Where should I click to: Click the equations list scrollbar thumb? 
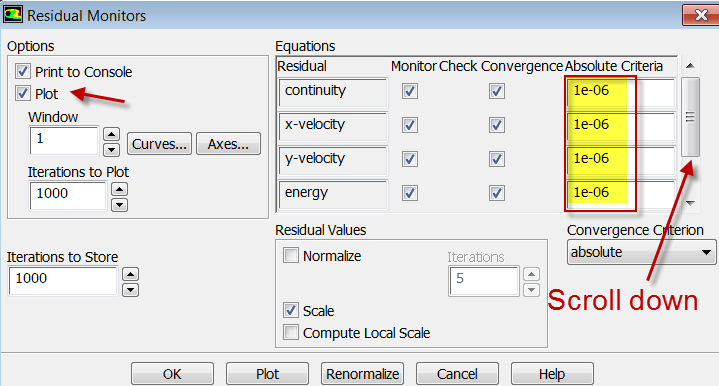coord(690,117)
